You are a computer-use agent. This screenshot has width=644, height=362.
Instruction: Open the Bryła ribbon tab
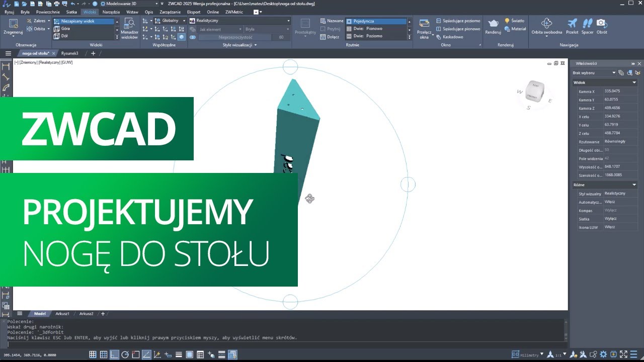pos(25,12)
